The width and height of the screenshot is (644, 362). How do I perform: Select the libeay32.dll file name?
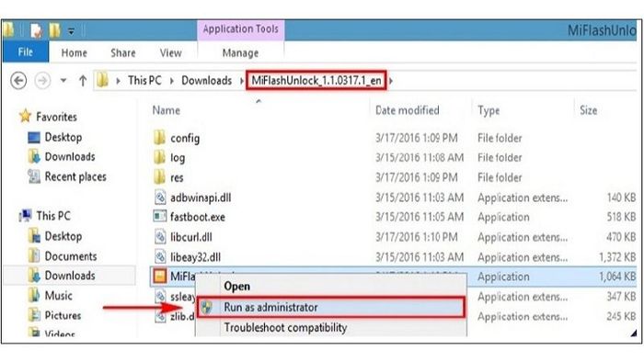[x=195, y=257]
